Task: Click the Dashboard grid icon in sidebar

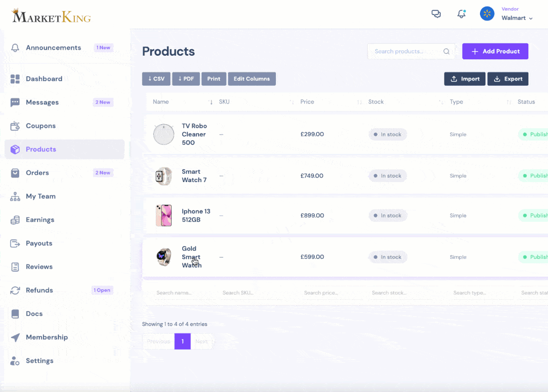Action: coord(15,79)
